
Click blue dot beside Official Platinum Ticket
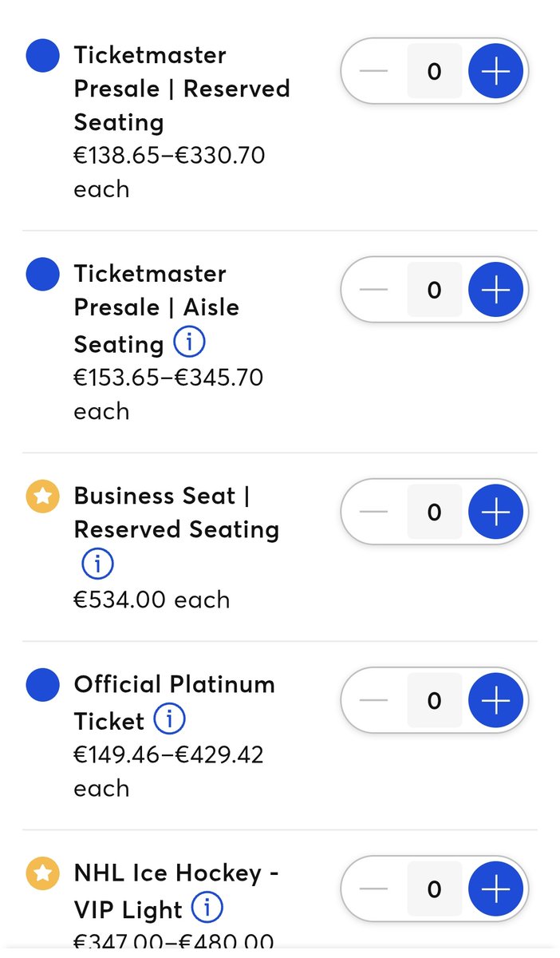click(43, 685)
